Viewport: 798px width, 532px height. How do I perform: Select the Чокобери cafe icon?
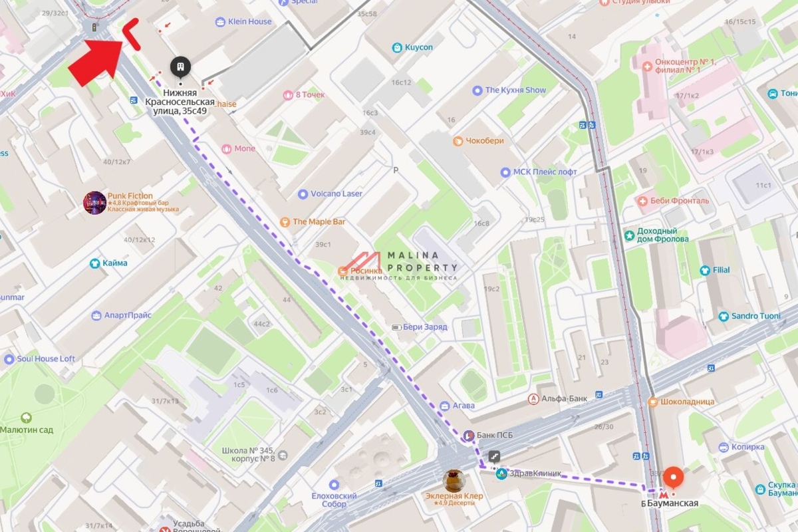tap(458, 141)
